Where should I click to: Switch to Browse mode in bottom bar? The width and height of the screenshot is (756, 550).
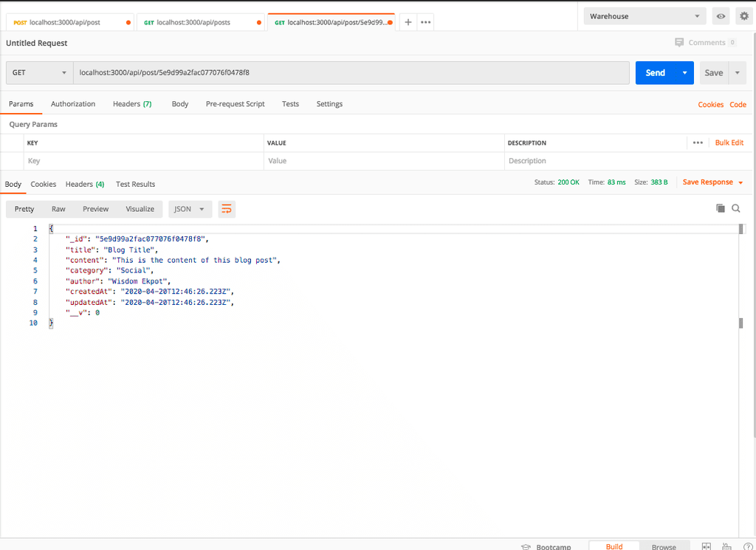click(663, 546)
